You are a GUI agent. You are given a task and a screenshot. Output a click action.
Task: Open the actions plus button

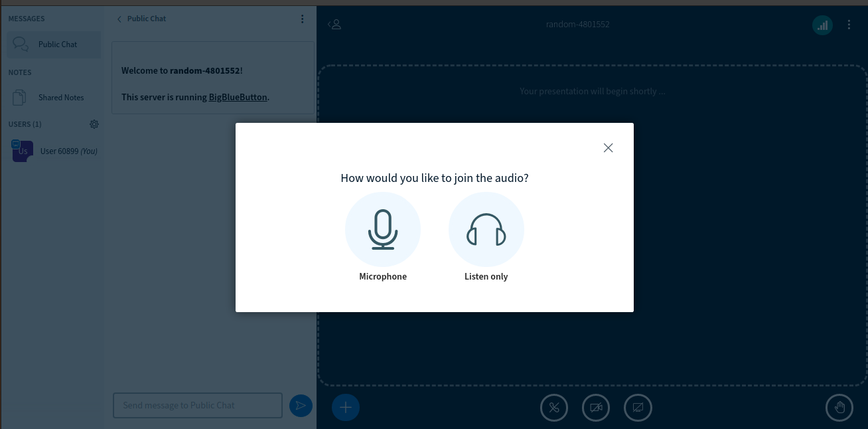[x=345, y=406]
